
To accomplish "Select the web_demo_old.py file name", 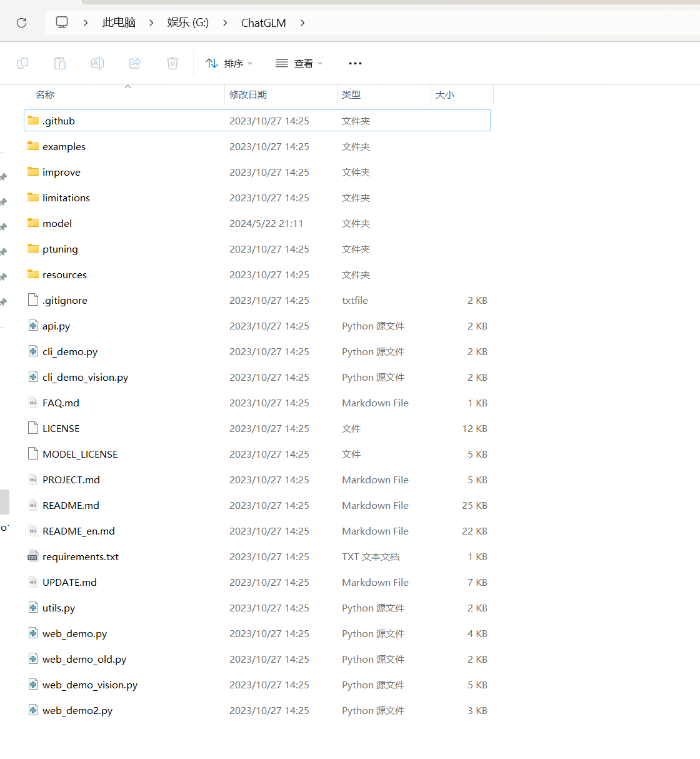I will pos(84,659).
